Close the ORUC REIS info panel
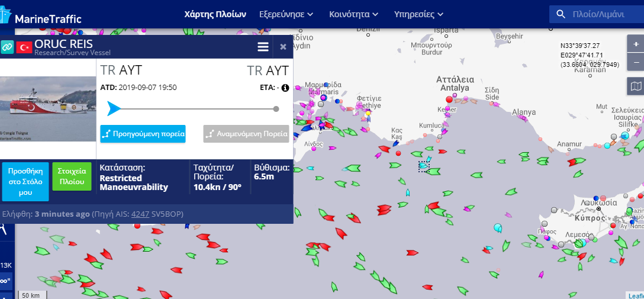The image size is (644, 299). tap(283, 47)
